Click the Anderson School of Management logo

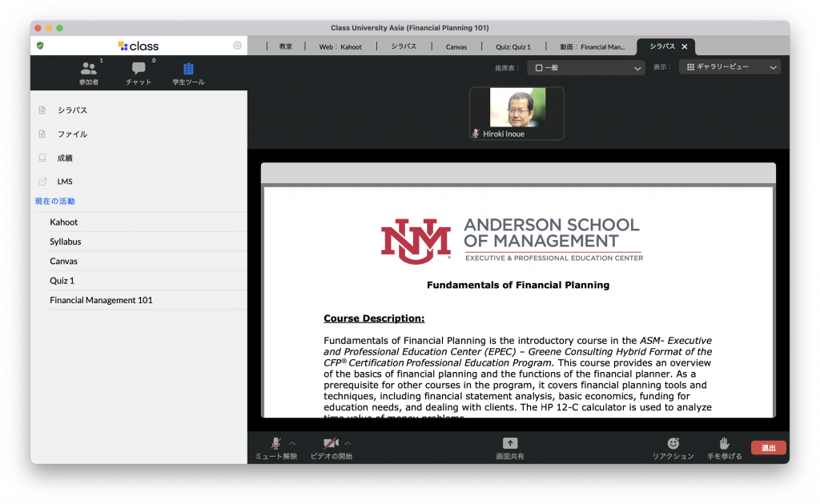(x=512, y=241)
